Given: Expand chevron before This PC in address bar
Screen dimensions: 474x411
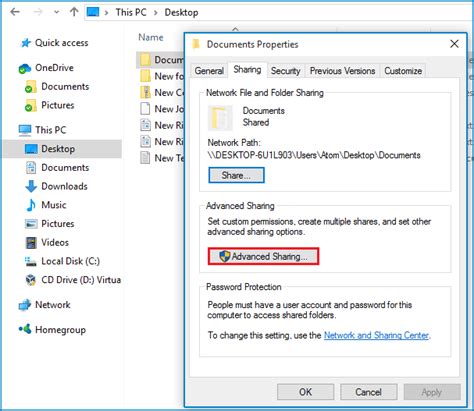Looking at the screenshot, I should click(106, 13).
